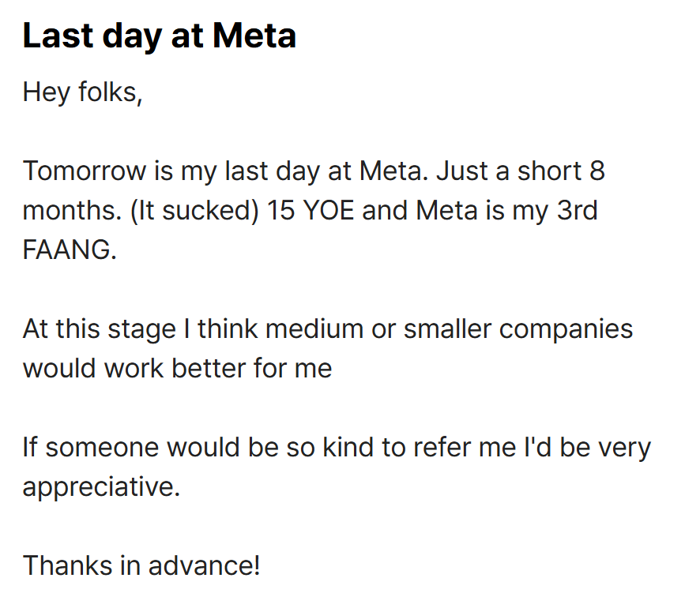Click the word 'months.' in the post
The width and height of the screenshot is (700, 593).
click(x=73, y=210)
